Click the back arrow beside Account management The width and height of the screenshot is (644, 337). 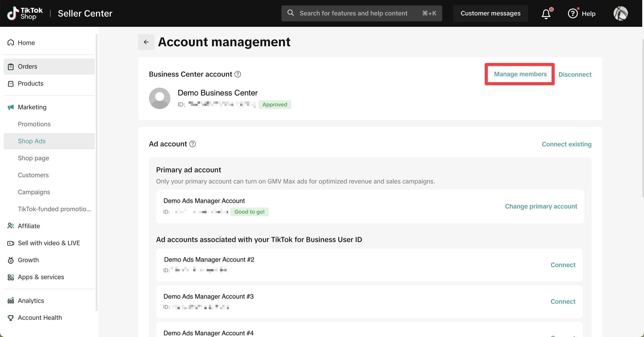[x=146, y=42]
